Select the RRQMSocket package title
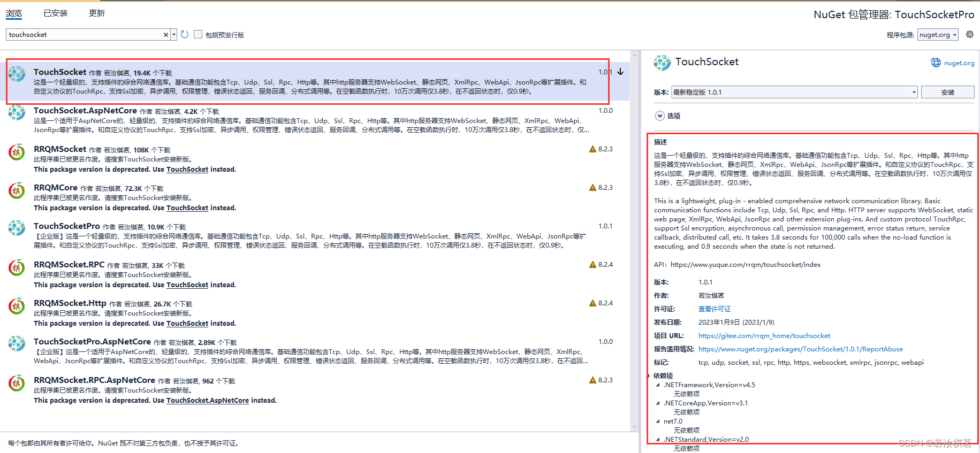This screenshot has height=453, width=980. (x=60, y=149)
